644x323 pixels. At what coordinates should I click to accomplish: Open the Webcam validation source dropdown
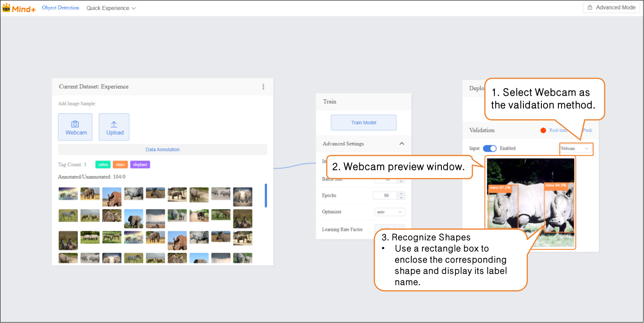(x=575, y=149)
